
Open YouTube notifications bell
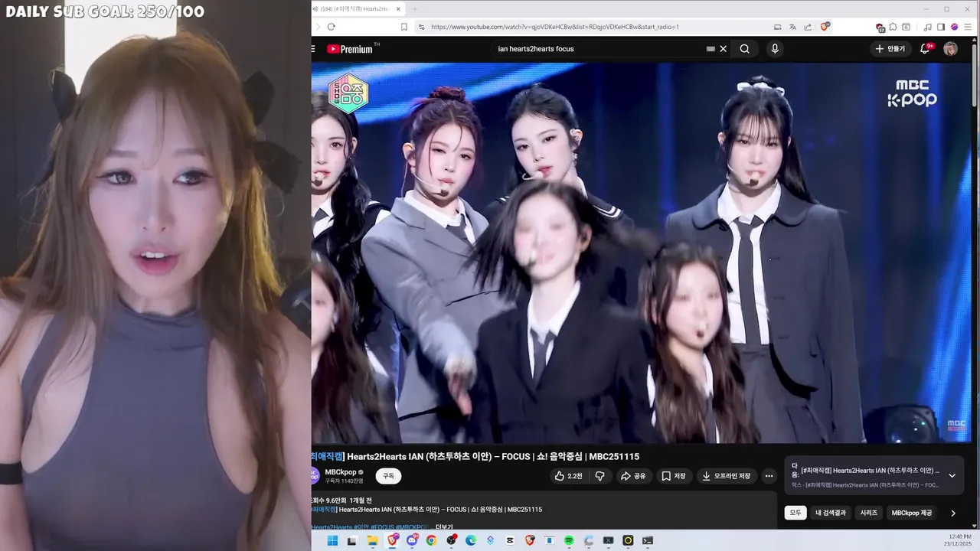926,49
